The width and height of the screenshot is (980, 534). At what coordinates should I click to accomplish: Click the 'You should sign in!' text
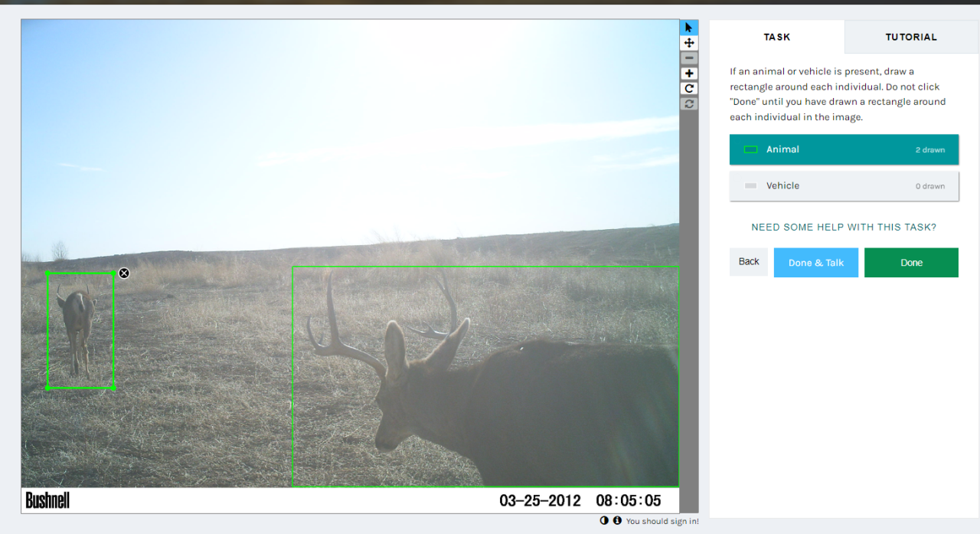(x=662, y=521)
